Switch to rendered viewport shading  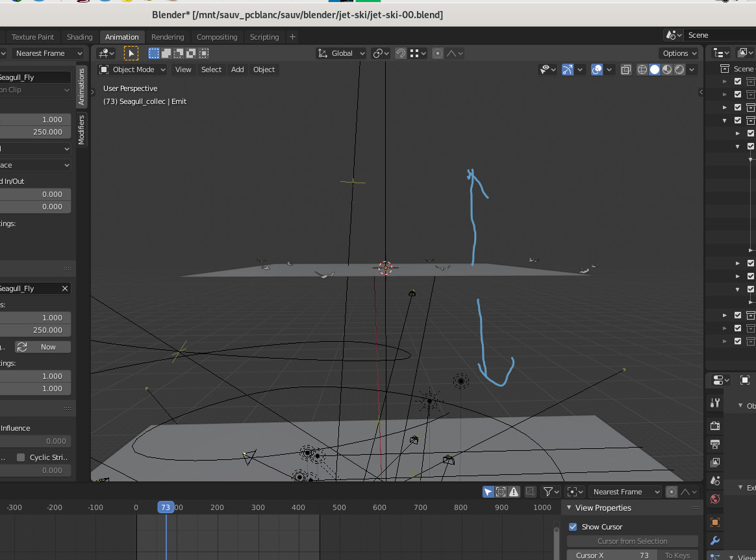coord(679,70)
